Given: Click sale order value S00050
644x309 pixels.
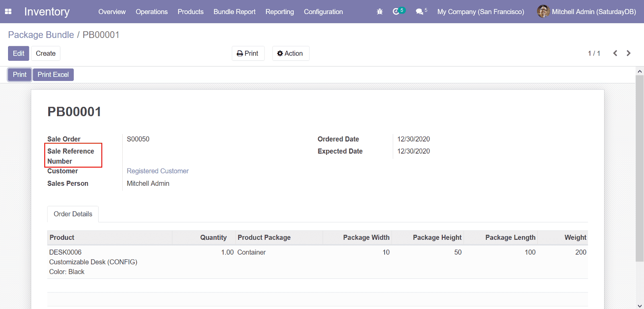Looking at the screenshot, I should (x=138, y=139).
